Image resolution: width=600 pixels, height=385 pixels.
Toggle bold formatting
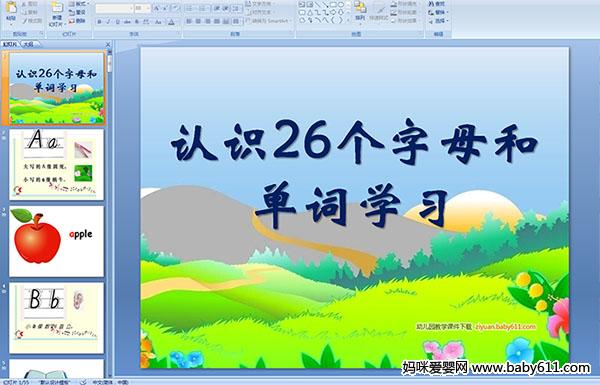point(99,22)
